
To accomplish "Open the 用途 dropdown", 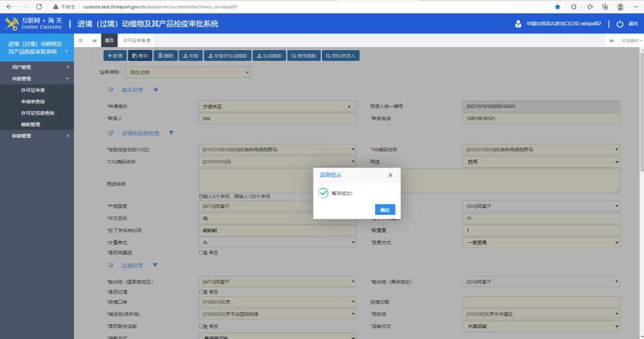I will click(541, 162).
